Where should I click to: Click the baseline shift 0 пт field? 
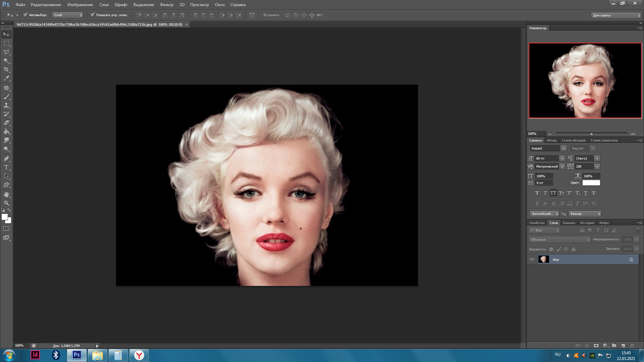(x=544, y=183)
